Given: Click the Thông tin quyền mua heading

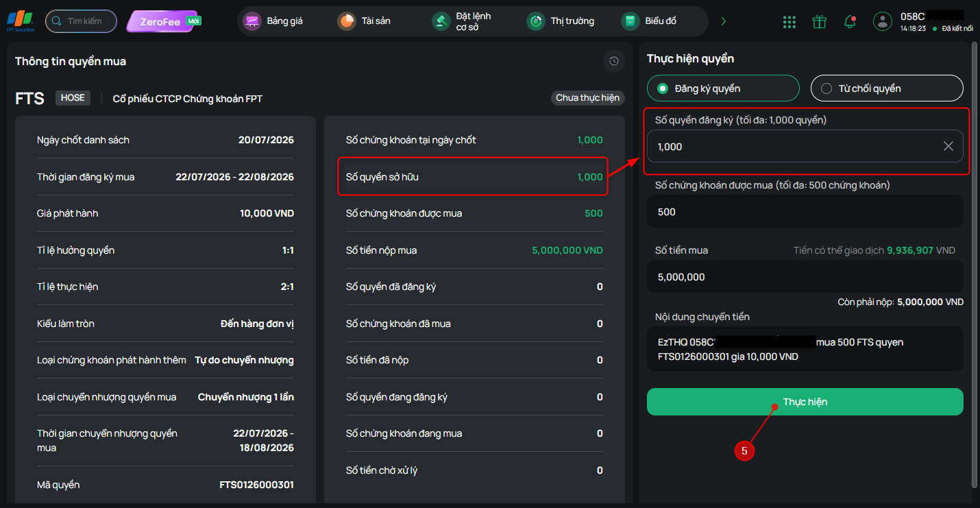Looking at the screenshot, I should [71, 61].
